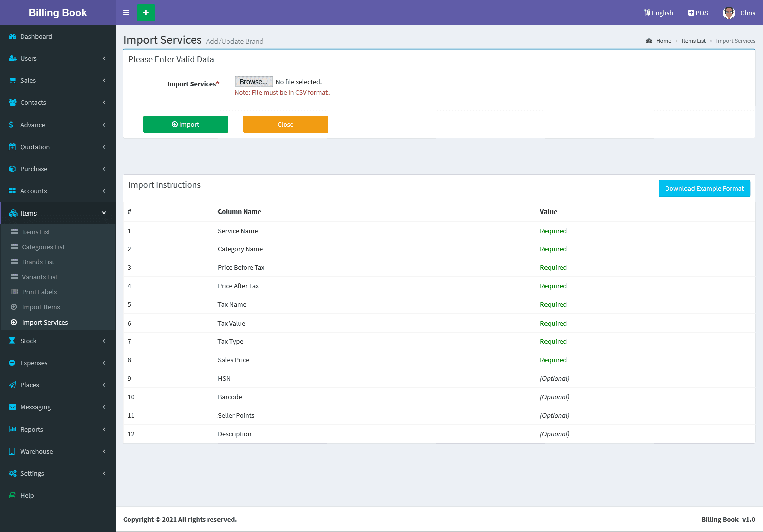Expand the Purchase submenu arrow

point(104,169)
